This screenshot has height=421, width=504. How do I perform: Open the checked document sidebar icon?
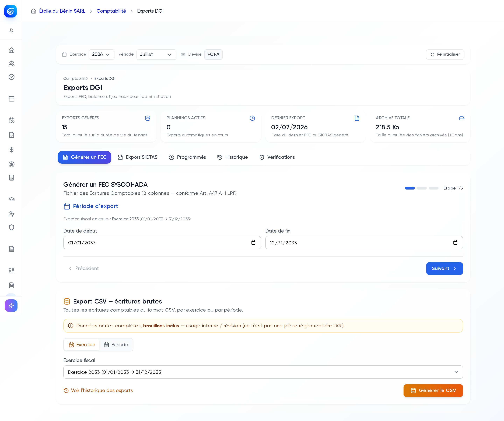tap(12, 135)
